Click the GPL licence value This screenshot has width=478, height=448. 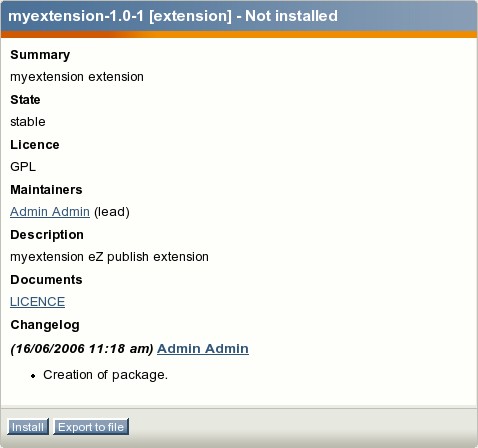(x=23, y=167)
